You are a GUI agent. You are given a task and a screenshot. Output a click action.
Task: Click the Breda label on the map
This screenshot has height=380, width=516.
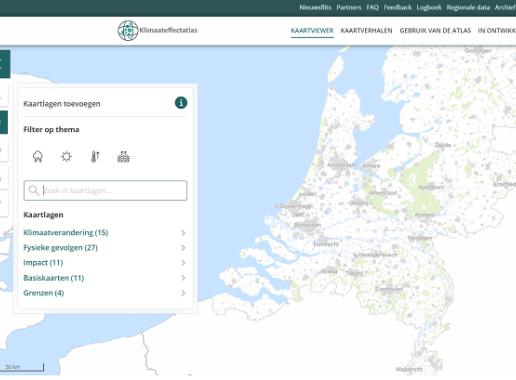pos(329,271)
